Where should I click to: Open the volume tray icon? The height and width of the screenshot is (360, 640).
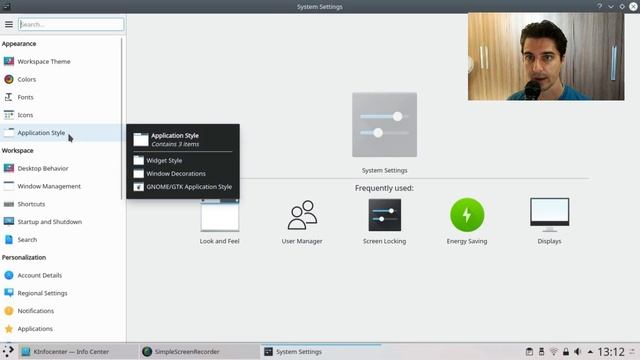[578, 351]
